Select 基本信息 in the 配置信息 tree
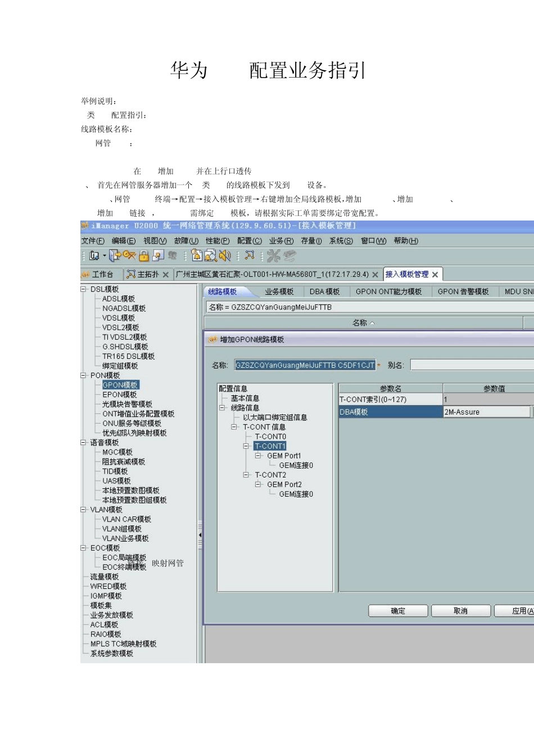 pyautogui.click(x=245, y=398)
